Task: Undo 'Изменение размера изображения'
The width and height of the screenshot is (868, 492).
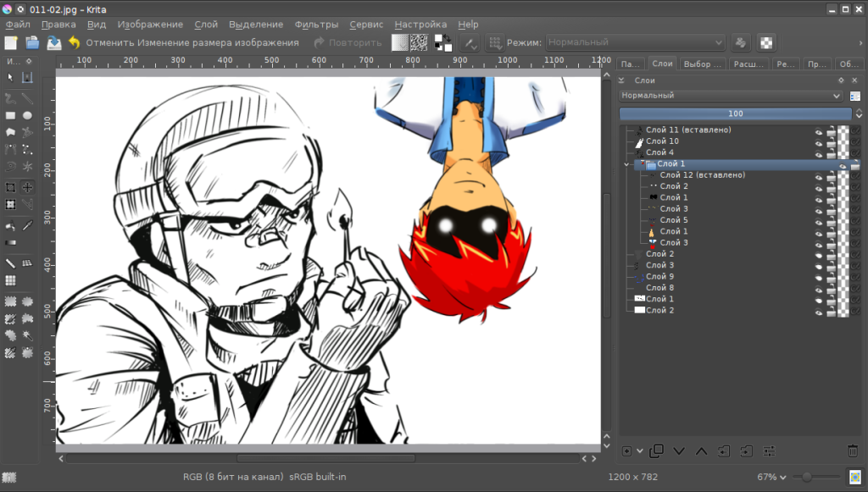Action: click(183, 42)
